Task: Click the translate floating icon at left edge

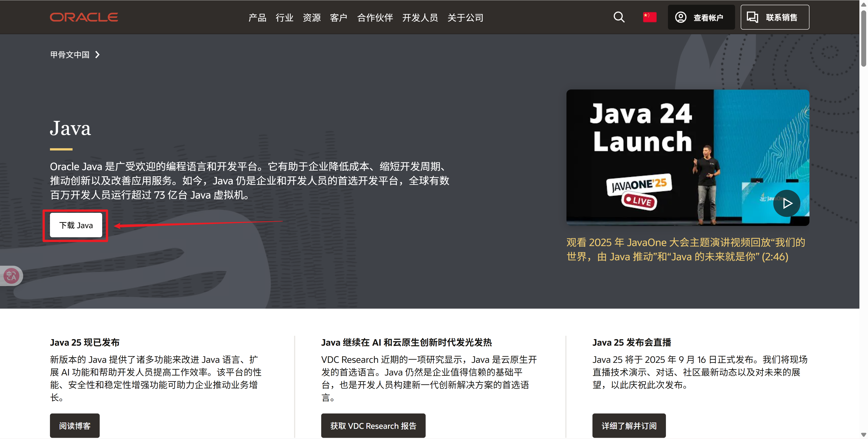Action: (x=11, y=276)
